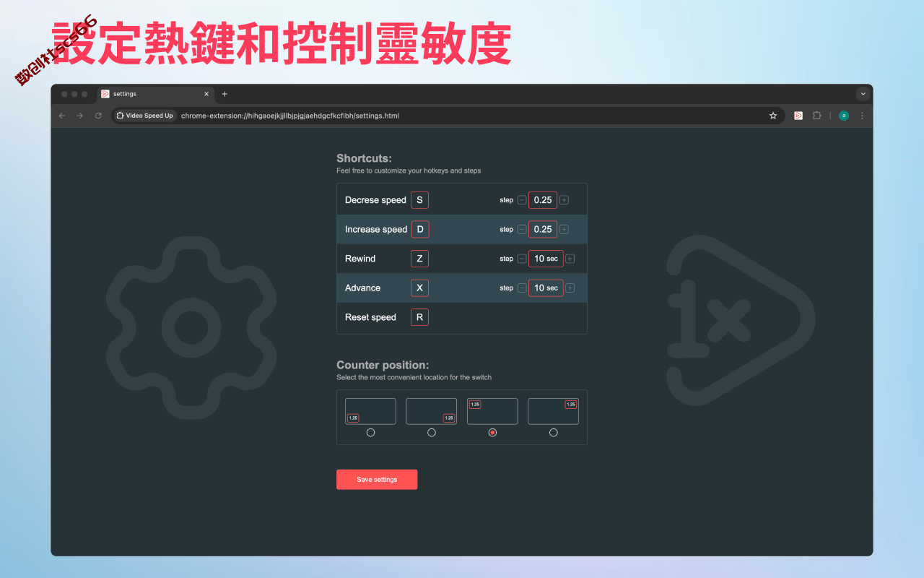
Task: Click the bottom-right counter preview thumbnail
Action: point(432,411)
